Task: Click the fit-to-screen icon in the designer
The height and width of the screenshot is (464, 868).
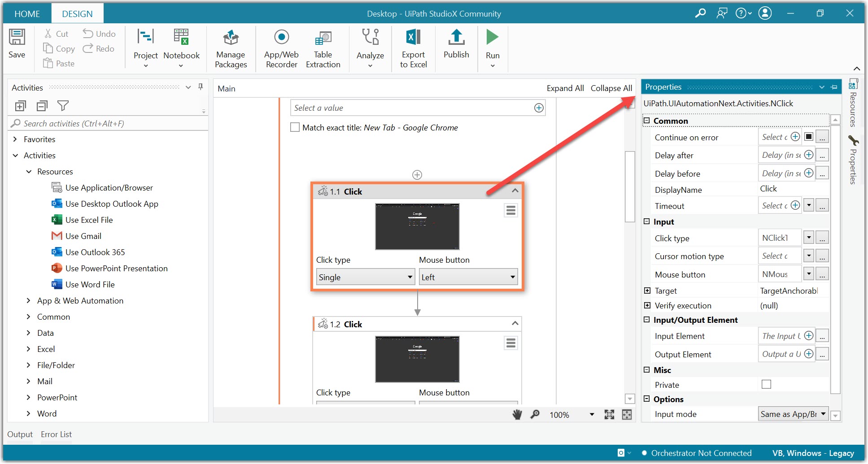Action: [x=628, y=414]
